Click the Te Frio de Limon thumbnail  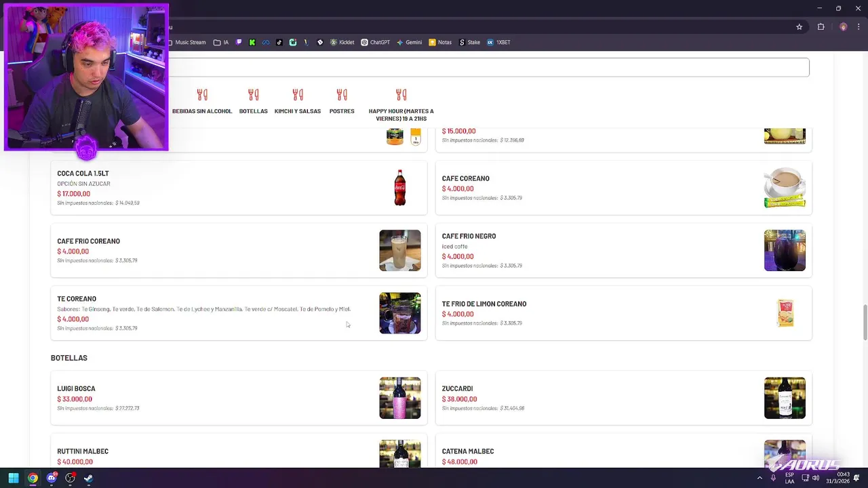(x=785, y=313)
